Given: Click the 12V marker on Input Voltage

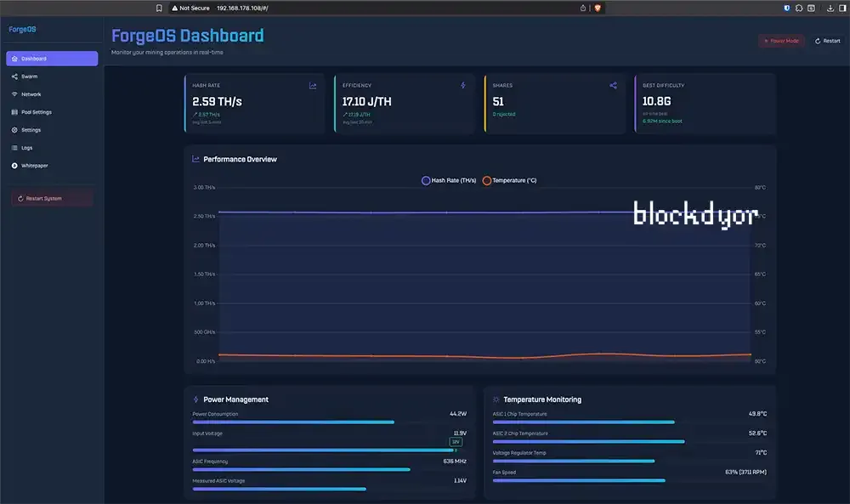Looking at the screenshot, I should tap(456, 442).
